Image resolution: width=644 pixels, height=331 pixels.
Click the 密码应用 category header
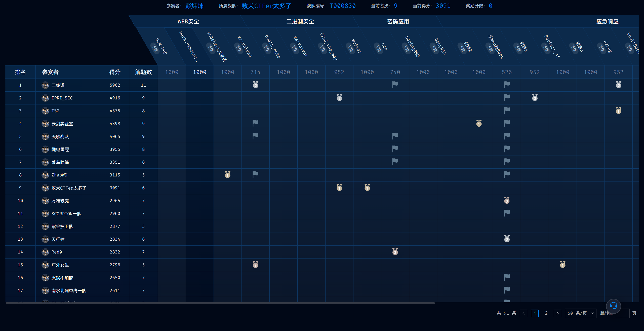click(398, 21)
